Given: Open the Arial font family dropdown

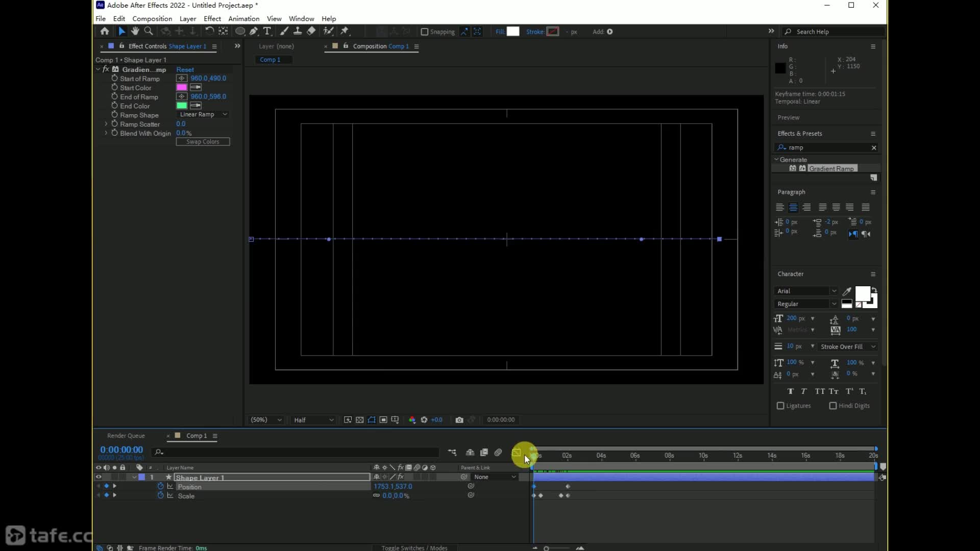Looking at the screenshot, I should (x=806, y=291).
